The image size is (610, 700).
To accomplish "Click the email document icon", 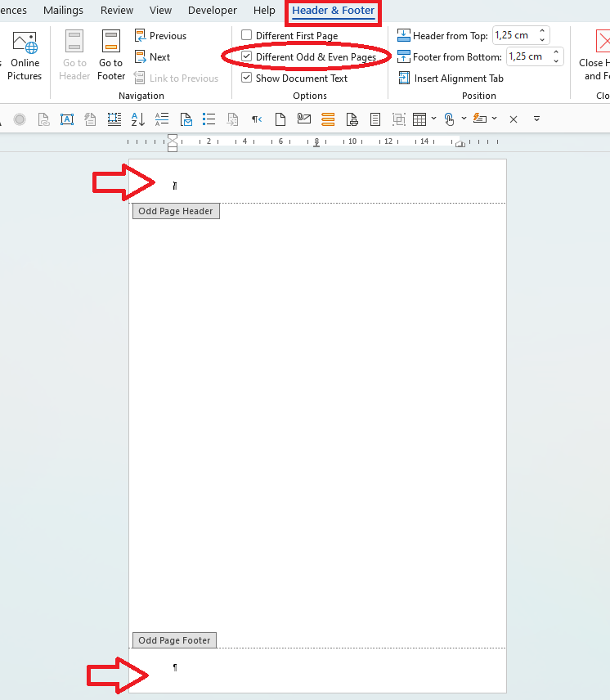I will pyautogui.click(x=186, y=119).
